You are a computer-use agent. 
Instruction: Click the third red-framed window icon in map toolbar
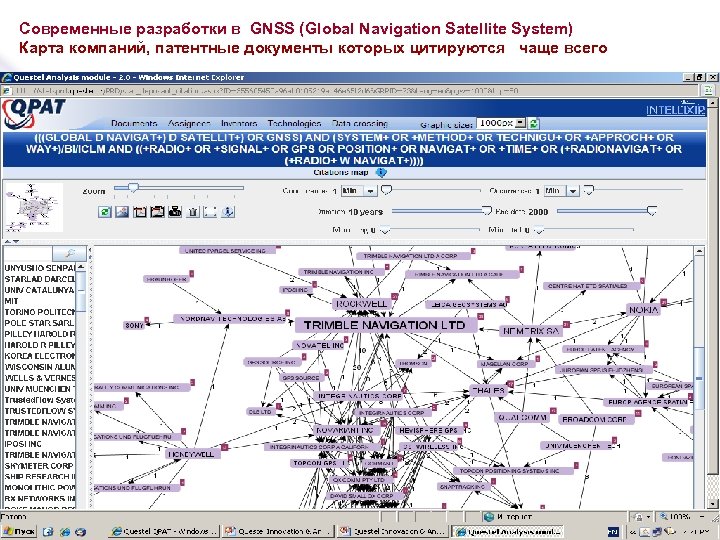tap(140, 212)
